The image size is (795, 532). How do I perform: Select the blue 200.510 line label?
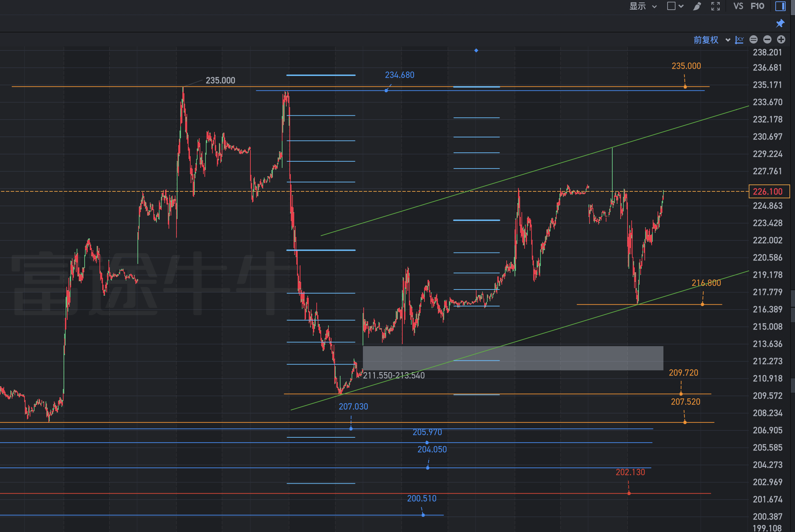pos(422,498)
